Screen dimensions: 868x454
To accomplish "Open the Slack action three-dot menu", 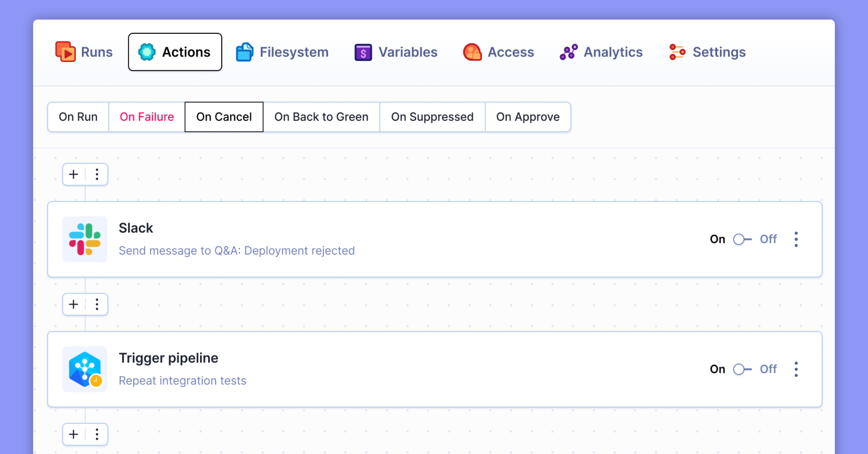I will coord(796,239).
